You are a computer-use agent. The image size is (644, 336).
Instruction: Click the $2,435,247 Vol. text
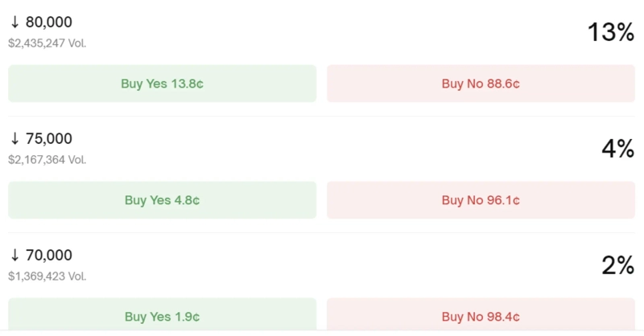pyautogui.click(x=47, y=43)
